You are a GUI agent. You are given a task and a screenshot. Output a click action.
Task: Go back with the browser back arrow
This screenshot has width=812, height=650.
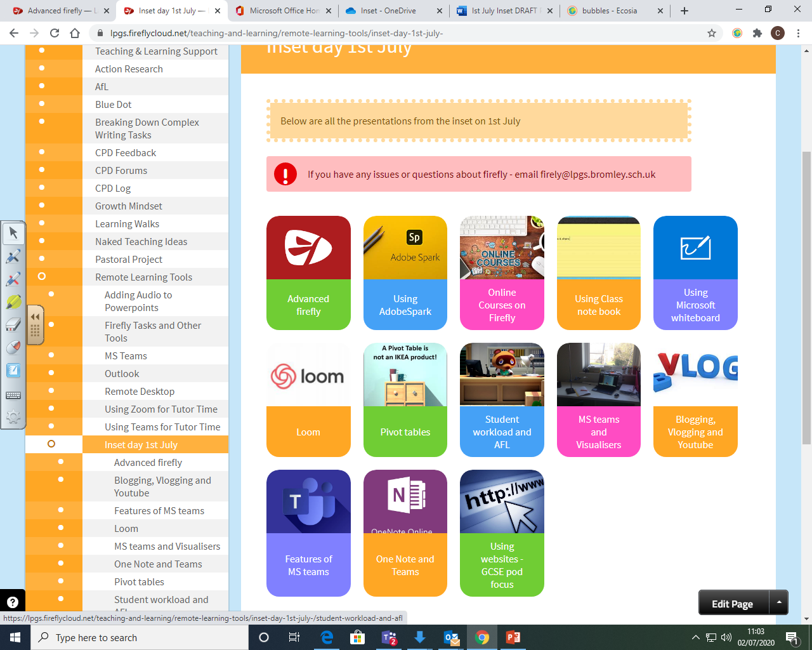14,33
